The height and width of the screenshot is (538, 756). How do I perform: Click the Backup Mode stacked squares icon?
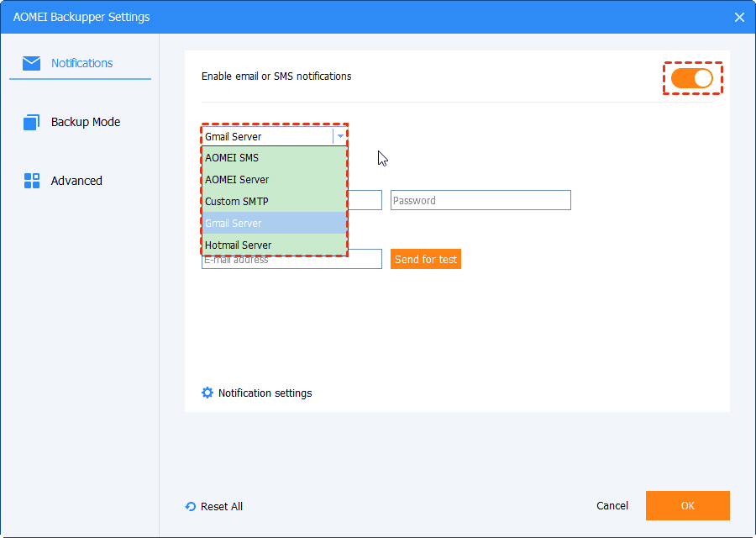coord(32,122)
